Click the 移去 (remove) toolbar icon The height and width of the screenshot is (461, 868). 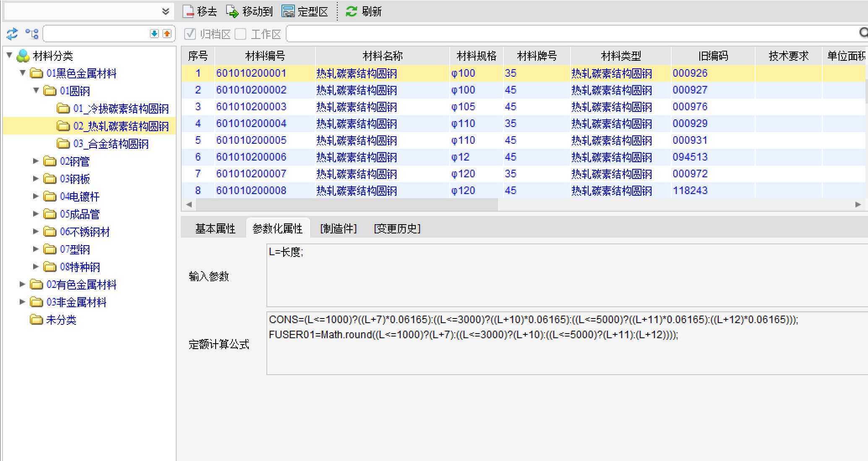click(189, 11)
